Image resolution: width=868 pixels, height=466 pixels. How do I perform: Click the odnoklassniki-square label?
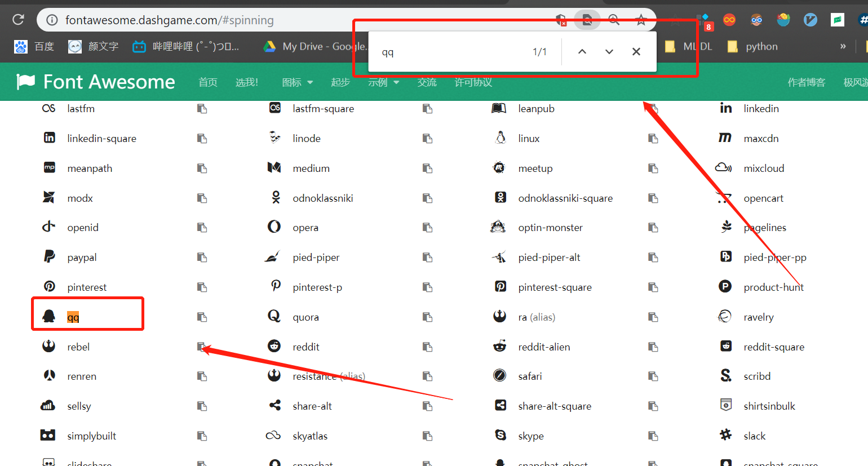point(565,198)
